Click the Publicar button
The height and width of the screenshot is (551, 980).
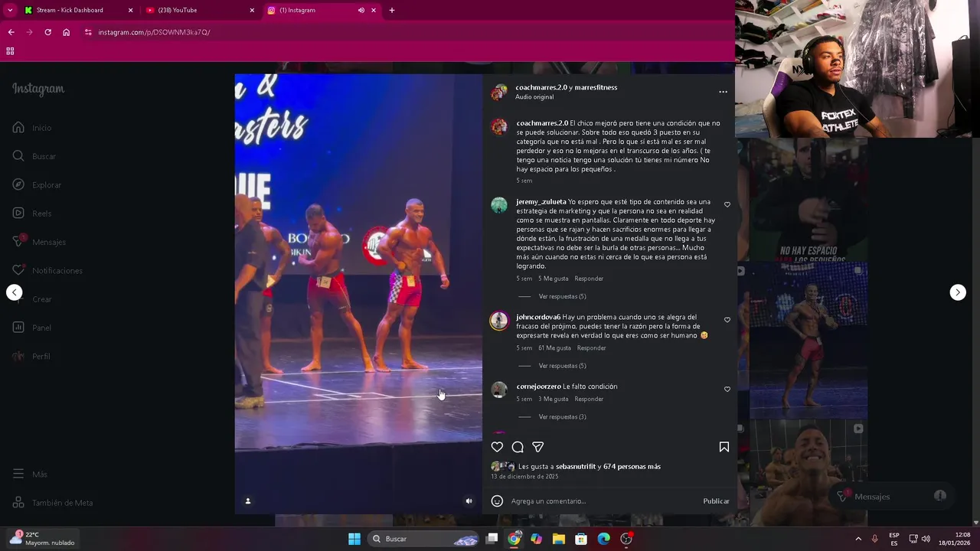[716, 501]
